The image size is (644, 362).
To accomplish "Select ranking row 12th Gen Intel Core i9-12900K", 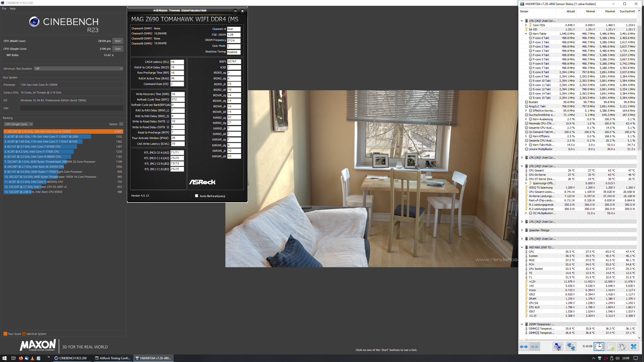I will pos(63,131).
